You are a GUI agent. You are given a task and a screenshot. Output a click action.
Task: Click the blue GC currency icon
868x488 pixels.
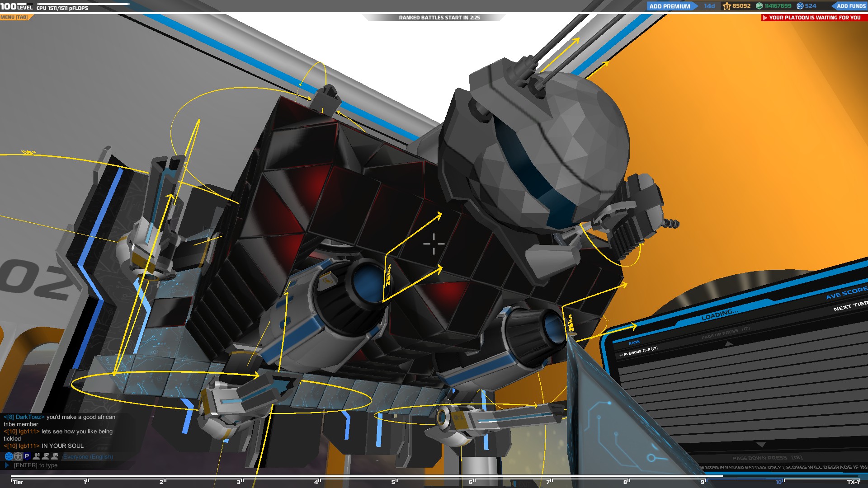pos(800,6)
